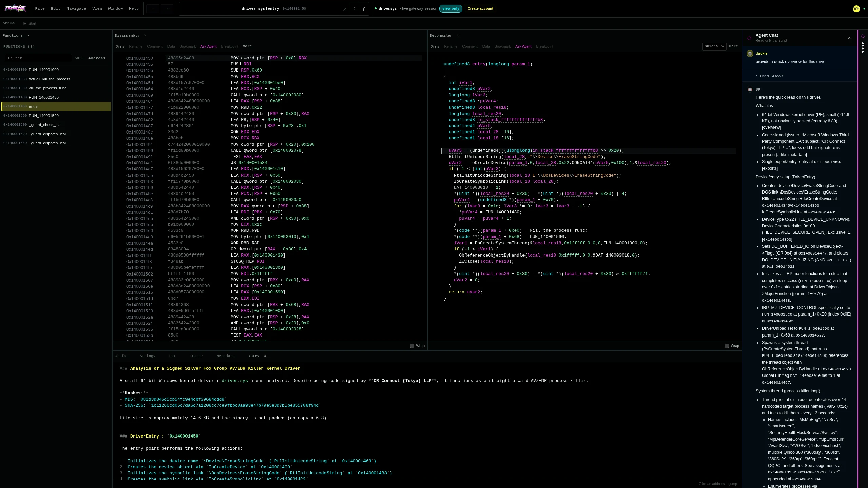Open the File menu
The height and width of the screenshot is (488, 868).
click(x=40, y=9)
